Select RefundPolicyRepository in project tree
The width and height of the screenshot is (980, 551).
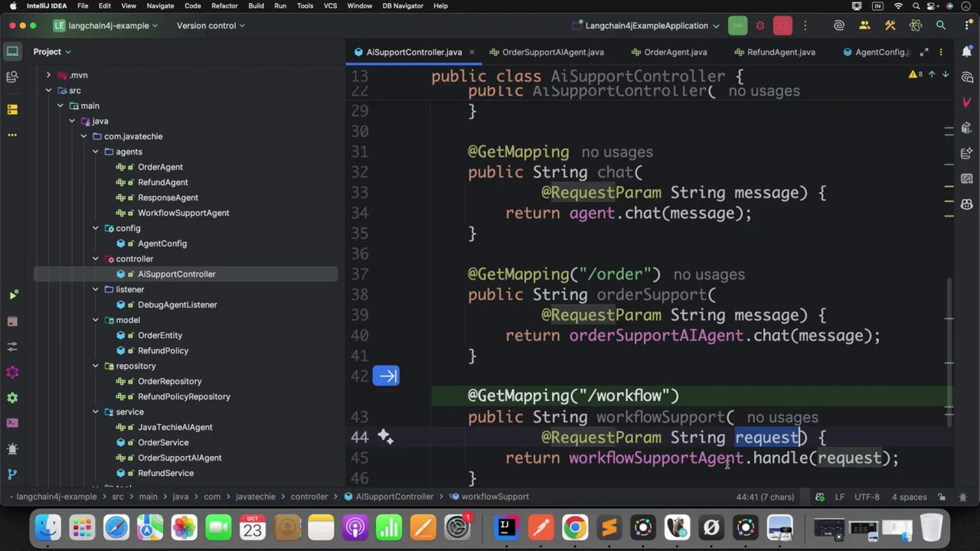pyautogui.click(x=184, y=396)
